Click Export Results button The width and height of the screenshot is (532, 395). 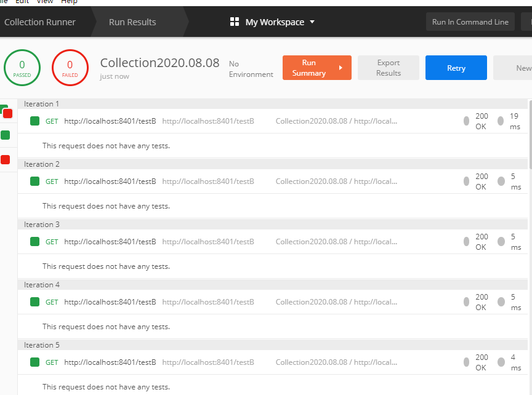coord(389,68)
